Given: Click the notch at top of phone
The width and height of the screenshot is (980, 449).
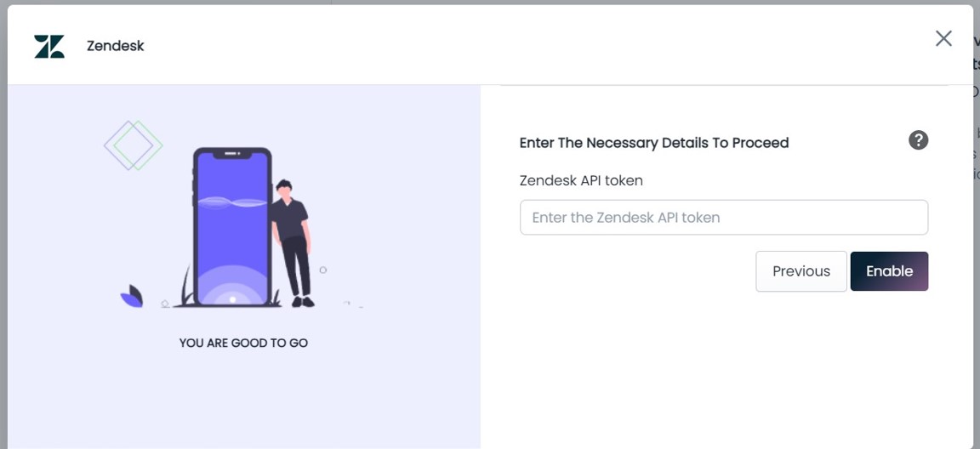Looking at the screenshot, I should (x=232, y=154).
